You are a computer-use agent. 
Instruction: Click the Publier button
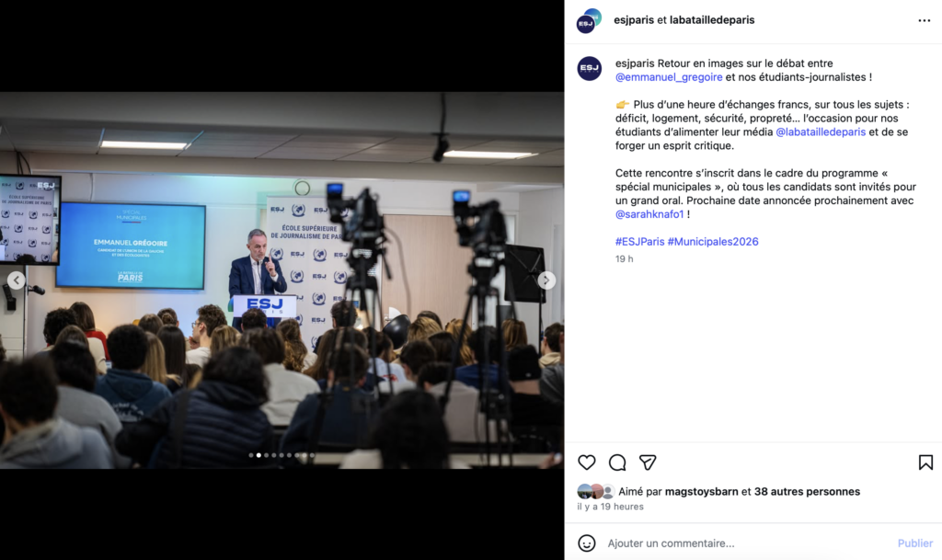[x=915, y=543]
